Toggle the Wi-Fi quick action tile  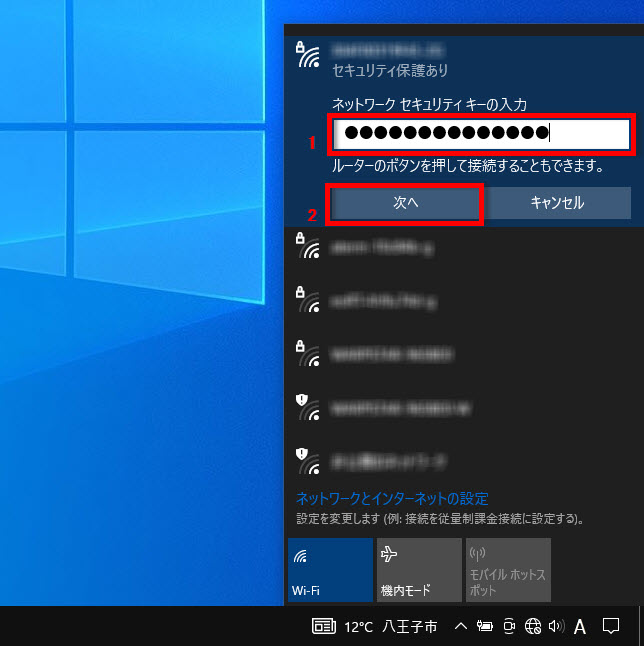tap(330, 569)
